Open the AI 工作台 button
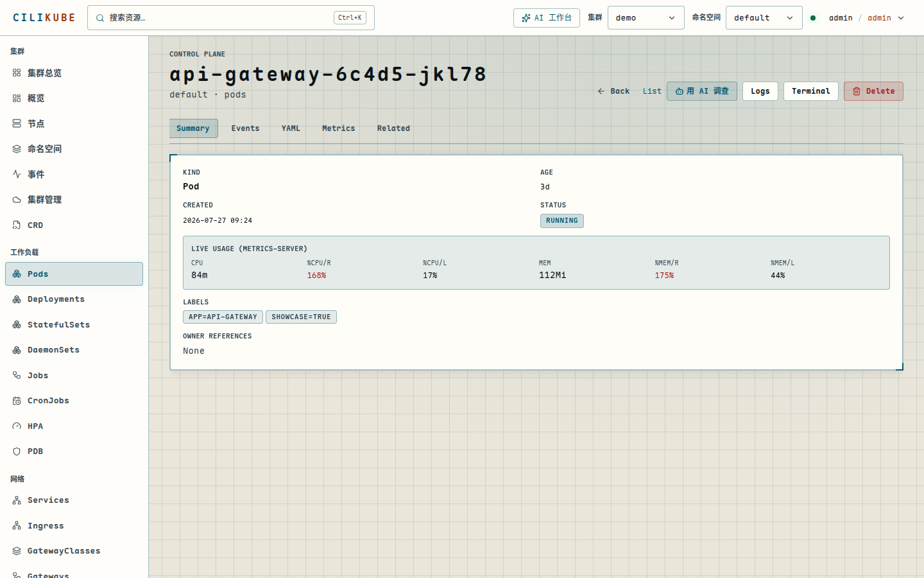This screenshot has width=924, height=578. coord(547,18)
